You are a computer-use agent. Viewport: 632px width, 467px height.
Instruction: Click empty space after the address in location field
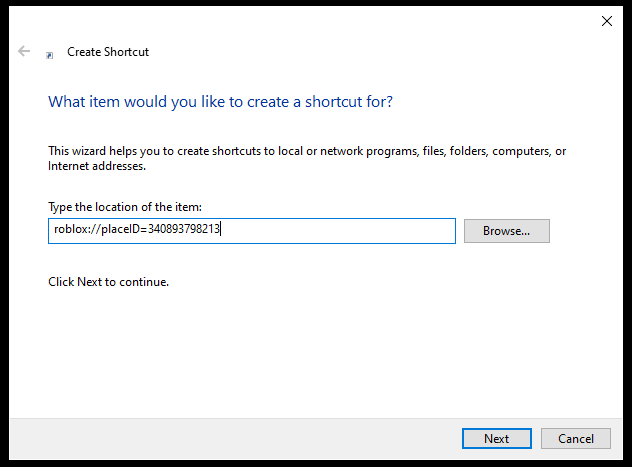point(339,231)
